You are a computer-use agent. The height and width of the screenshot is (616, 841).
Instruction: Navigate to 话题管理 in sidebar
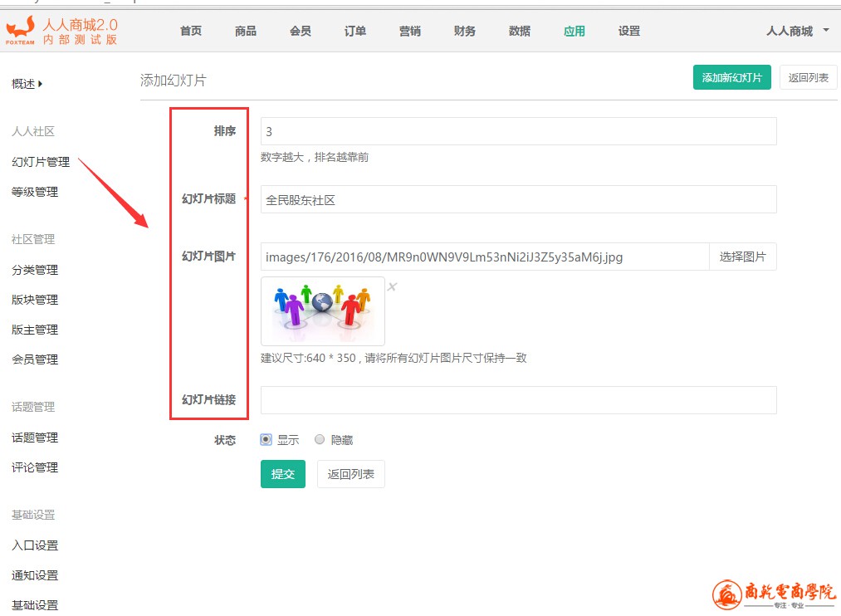click(x=35, y=438)
